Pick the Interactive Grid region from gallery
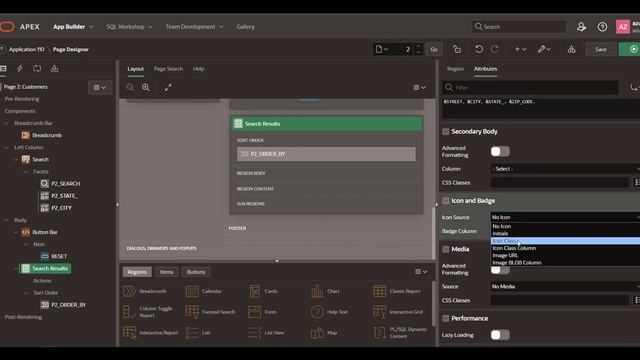Image resolution: width=640 pixels, height=360 pixels. coord(398,312)
